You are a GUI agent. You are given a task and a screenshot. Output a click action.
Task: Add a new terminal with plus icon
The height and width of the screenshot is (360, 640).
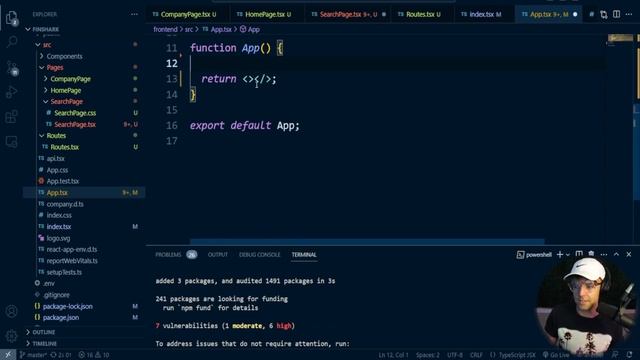tap(560, 254)
